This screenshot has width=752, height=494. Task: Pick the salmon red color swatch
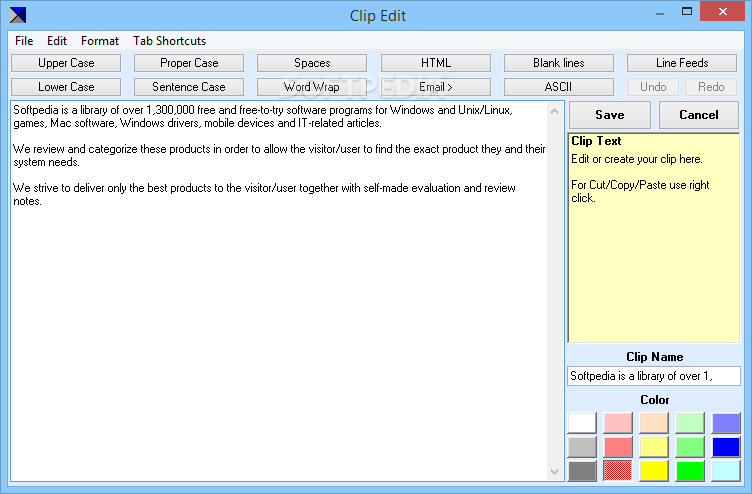(x=618, y=447)
